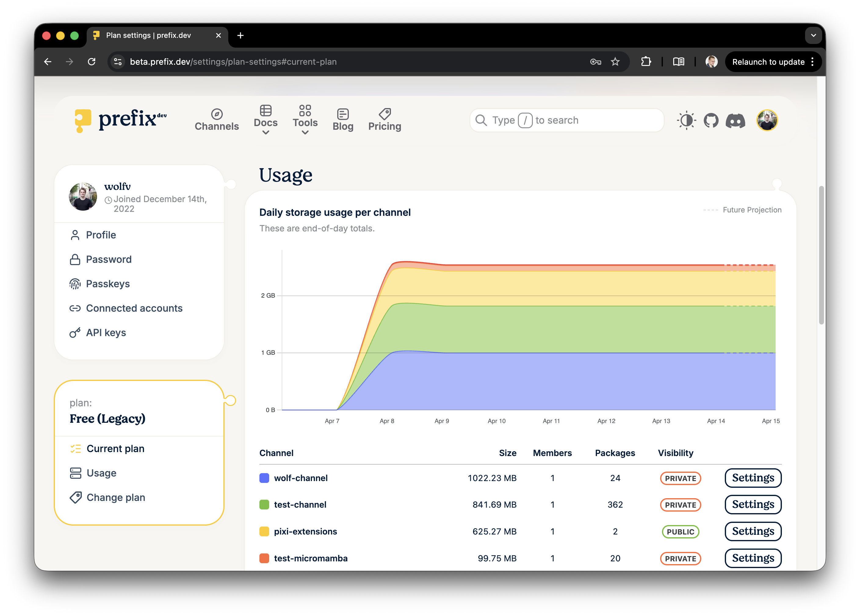
Task: Open the Blog nav item
Action: click(x=343, y=120)
